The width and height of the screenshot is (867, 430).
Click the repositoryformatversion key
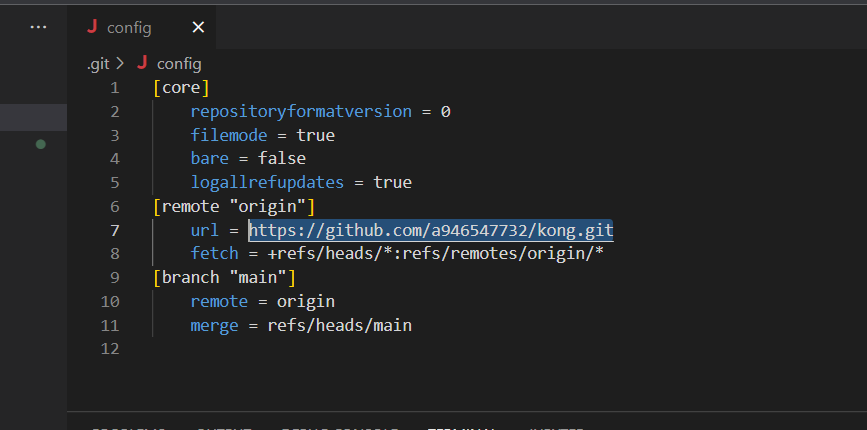300,111
